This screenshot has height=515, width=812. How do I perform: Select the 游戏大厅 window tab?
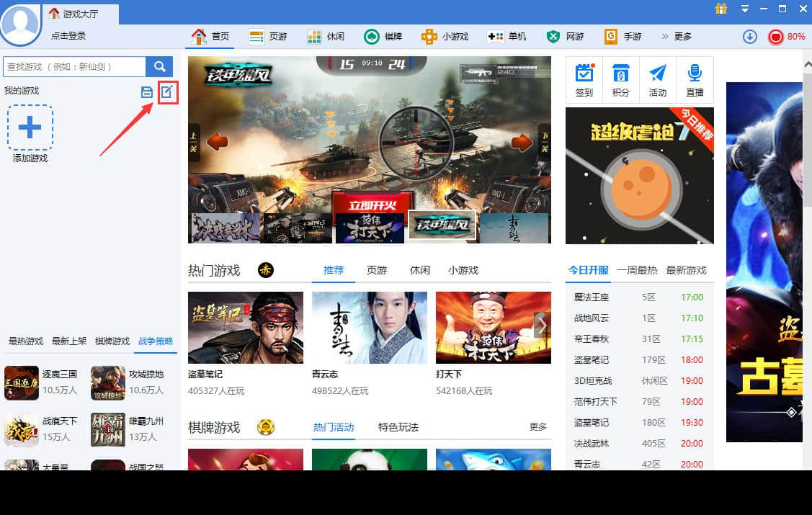pos(81,14)
